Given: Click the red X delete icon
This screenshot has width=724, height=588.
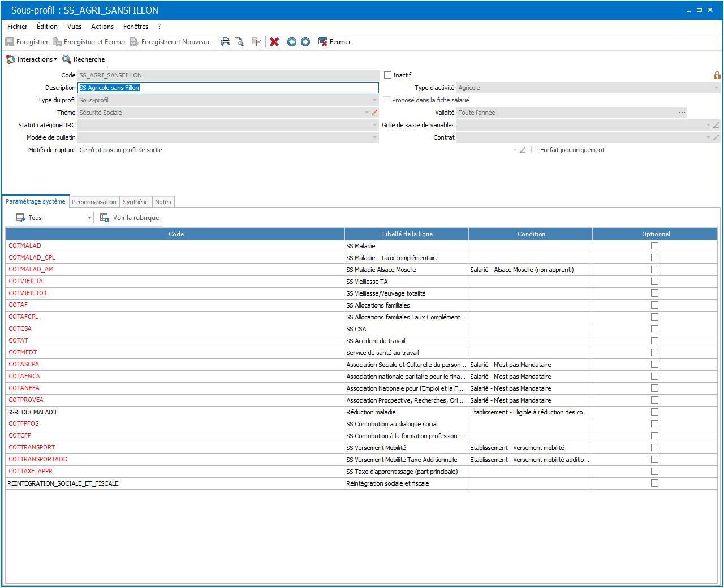Looking at the screenshot, I should pos(274,42).
